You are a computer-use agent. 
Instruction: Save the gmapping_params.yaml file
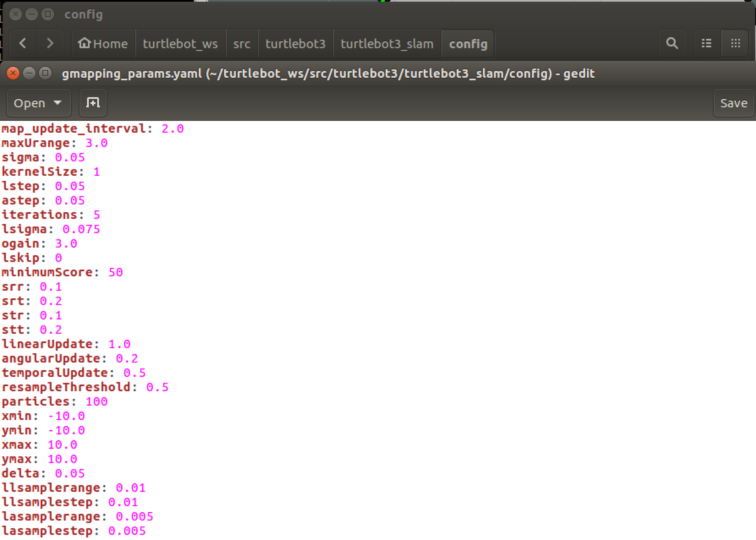(734, 103)
